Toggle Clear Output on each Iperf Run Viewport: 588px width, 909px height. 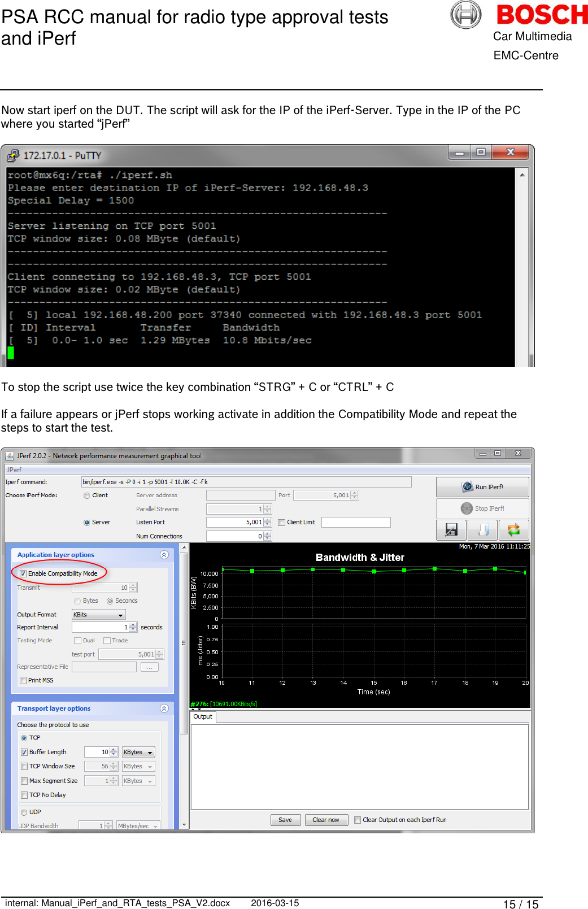point(358,820)
